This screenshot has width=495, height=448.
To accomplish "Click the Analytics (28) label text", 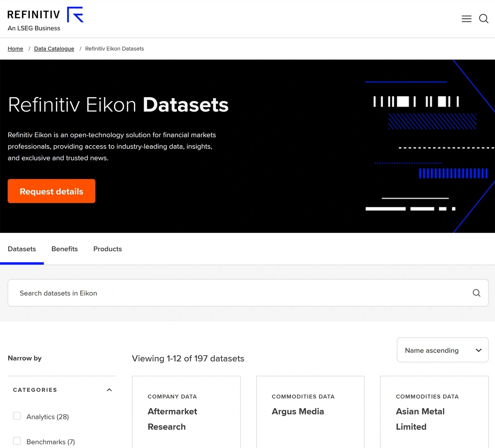I will (x=48, y=417).
